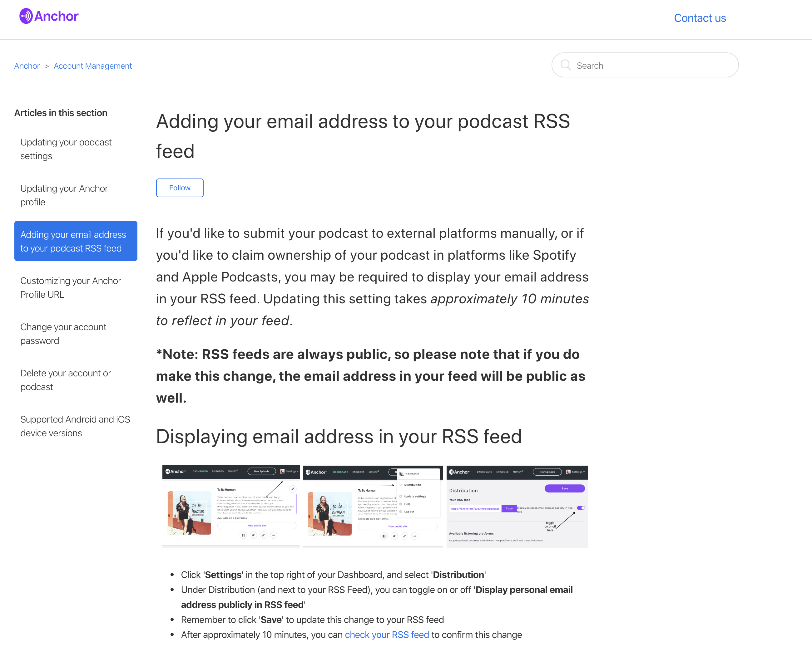This screenshot has height=656, width=812.
Task: Open 'Updating your Anchor profile' article
Action: (x=76, y=195)
